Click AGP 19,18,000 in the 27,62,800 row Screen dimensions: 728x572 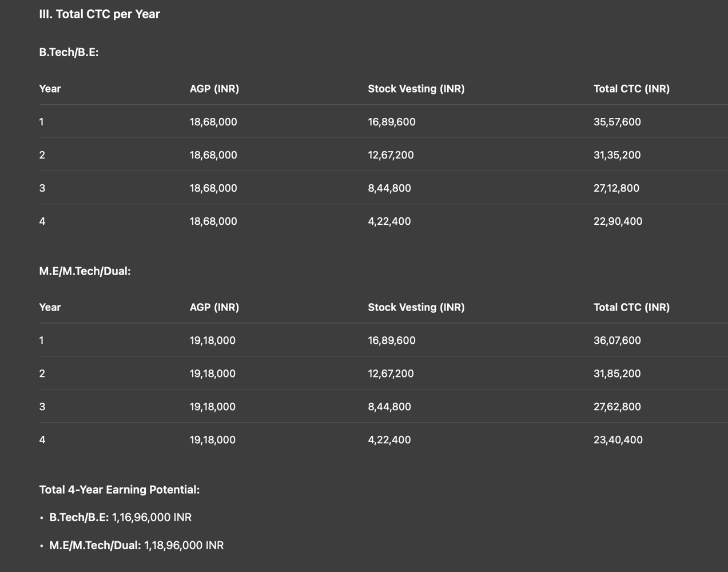[x=213, y=407]
